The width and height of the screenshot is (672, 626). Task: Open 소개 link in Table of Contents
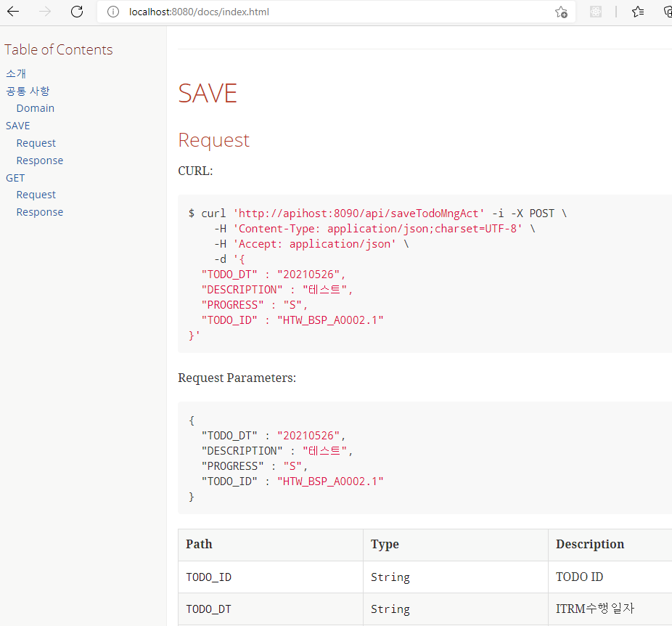click(x=16, y=73)
